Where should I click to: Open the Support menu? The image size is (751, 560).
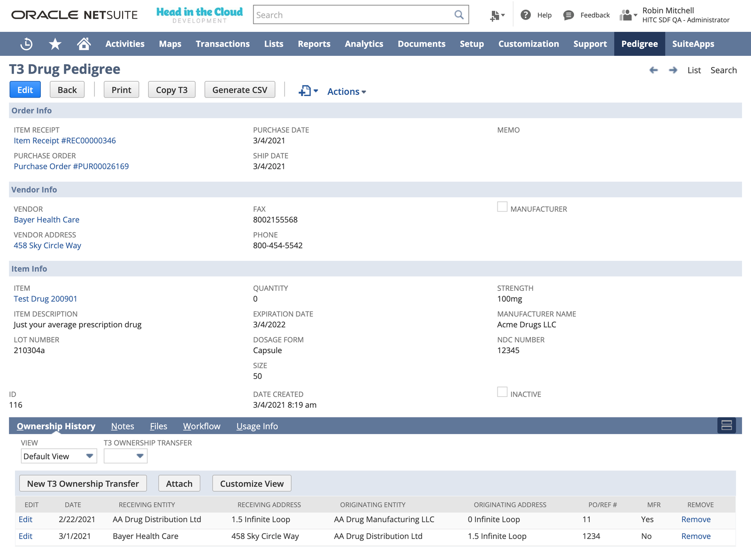pos(590,44)
